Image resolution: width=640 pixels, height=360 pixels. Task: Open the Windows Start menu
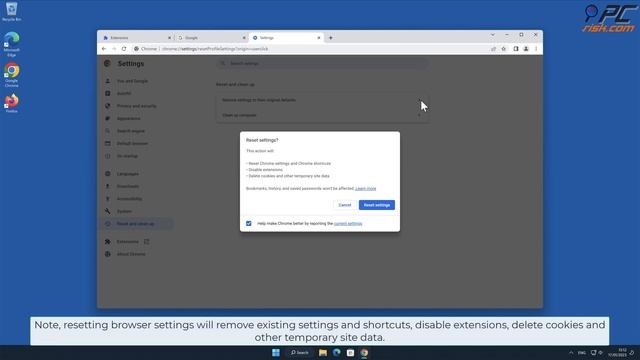(x=276, y=353)
